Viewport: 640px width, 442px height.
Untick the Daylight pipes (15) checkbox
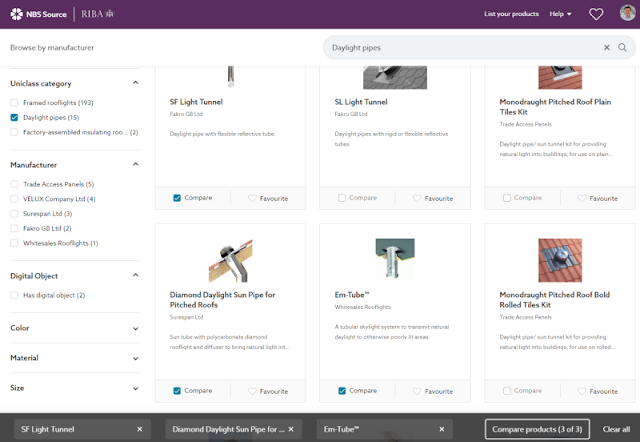coord(14,118)
